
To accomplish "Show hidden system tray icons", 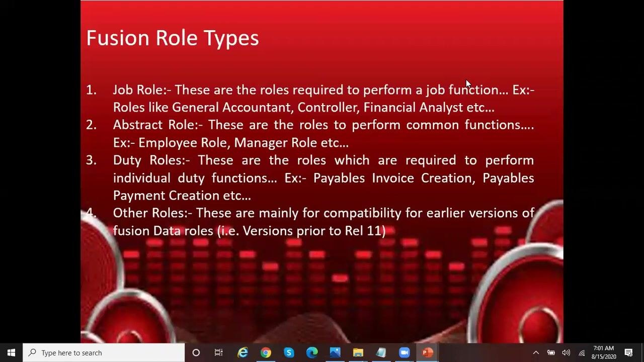I will 536,353.
